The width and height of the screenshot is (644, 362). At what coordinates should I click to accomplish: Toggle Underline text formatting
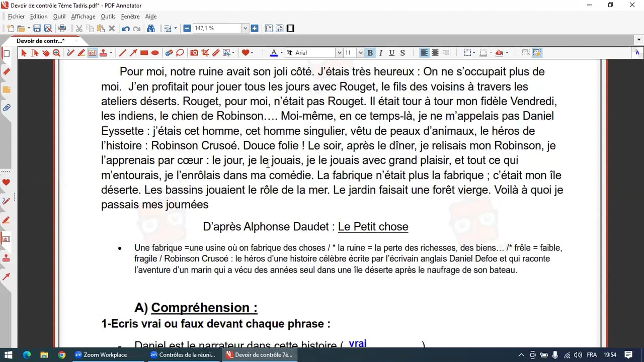coord(391,53)
